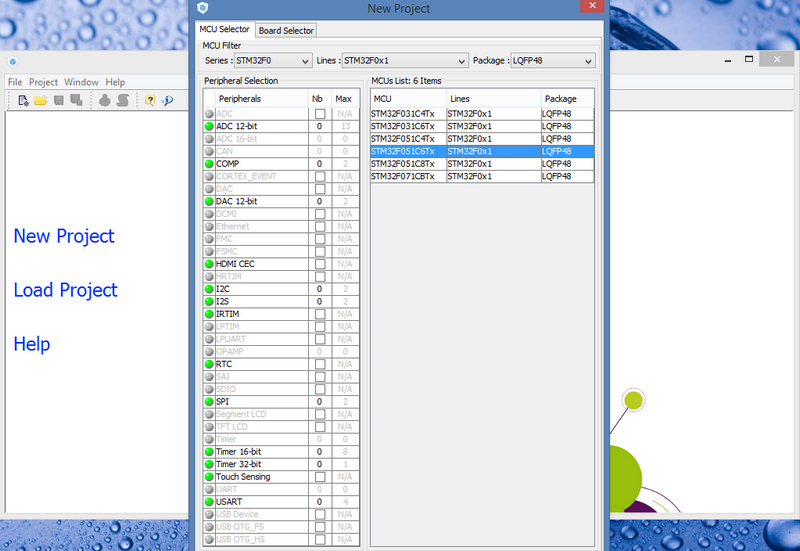
Task: Click the blue Help link on the welcome page
Action: pos(32,344)
